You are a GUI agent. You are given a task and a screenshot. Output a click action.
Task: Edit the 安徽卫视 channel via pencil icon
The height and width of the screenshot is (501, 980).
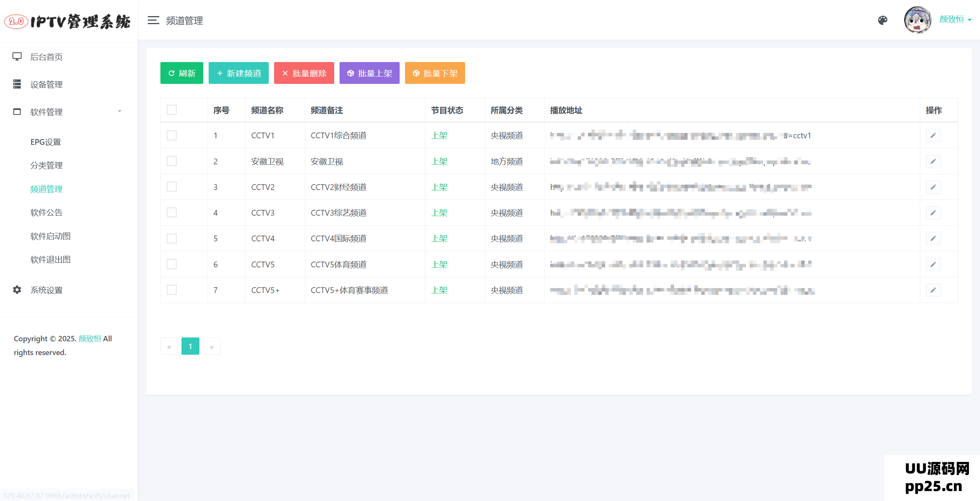pos(933,161)
